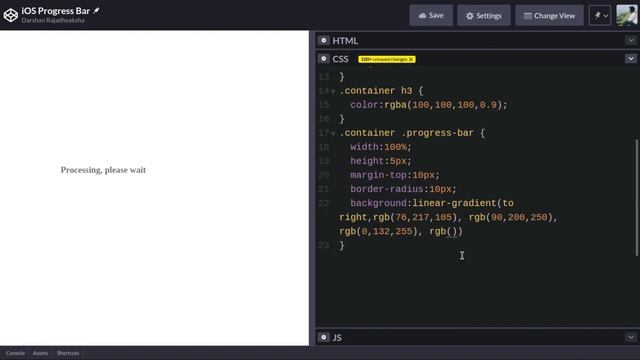Click the author name Darshan Rajadhyaksha
Viewport: 640px width, 360px height.
point(53,20)
